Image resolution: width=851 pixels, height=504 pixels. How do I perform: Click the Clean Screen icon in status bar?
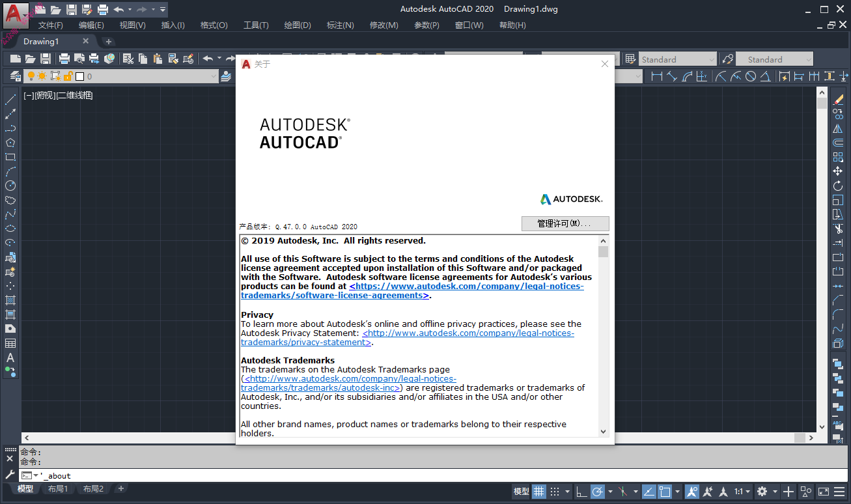[823, 491]
